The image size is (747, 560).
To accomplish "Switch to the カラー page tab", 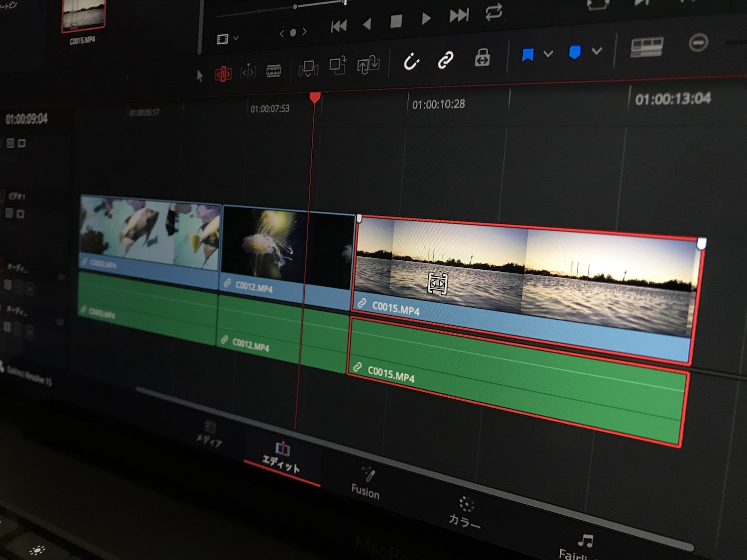I will coord(465,513).
